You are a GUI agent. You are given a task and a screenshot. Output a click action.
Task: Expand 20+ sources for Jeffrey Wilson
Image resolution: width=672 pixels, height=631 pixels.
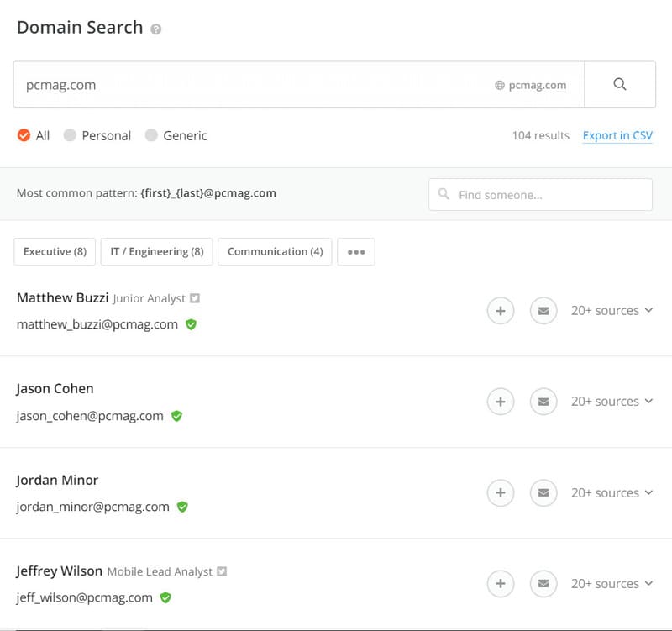point(612,583)
